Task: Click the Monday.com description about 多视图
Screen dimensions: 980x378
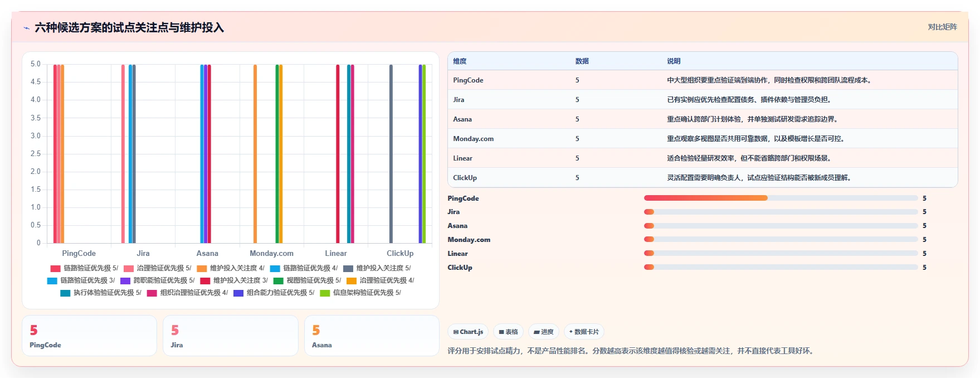Action: [757, 139]
